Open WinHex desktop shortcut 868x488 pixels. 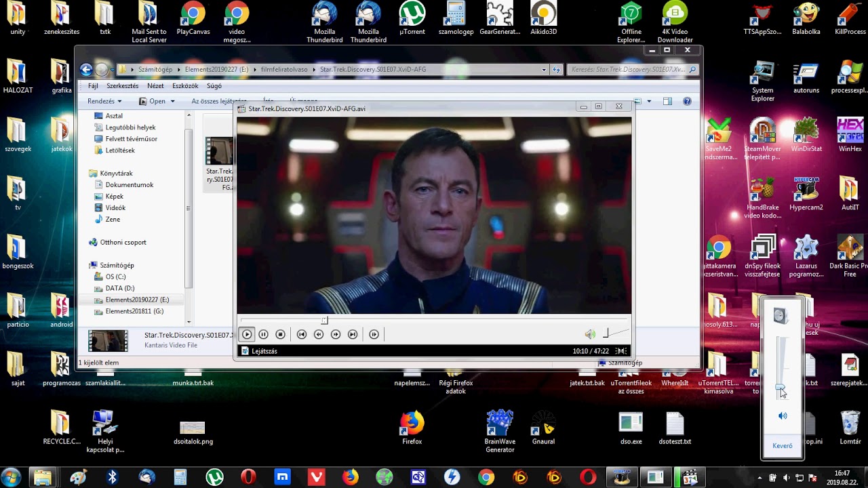click(850, 136)
